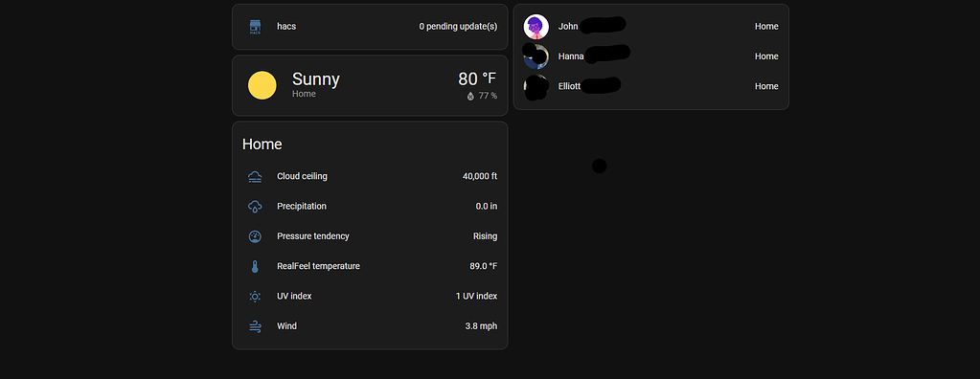Click the Cloud ceiling icon

pos(255,177)
